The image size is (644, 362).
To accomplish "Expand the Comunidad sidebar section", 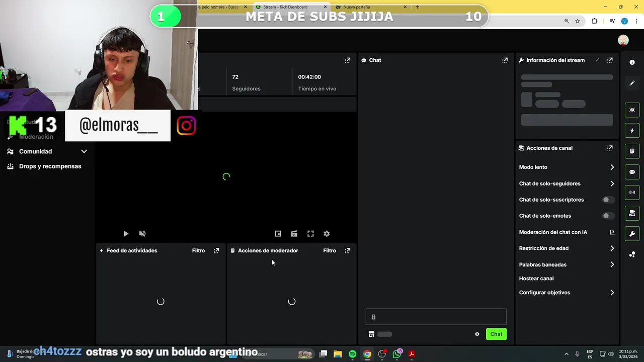I will [47, 151].
